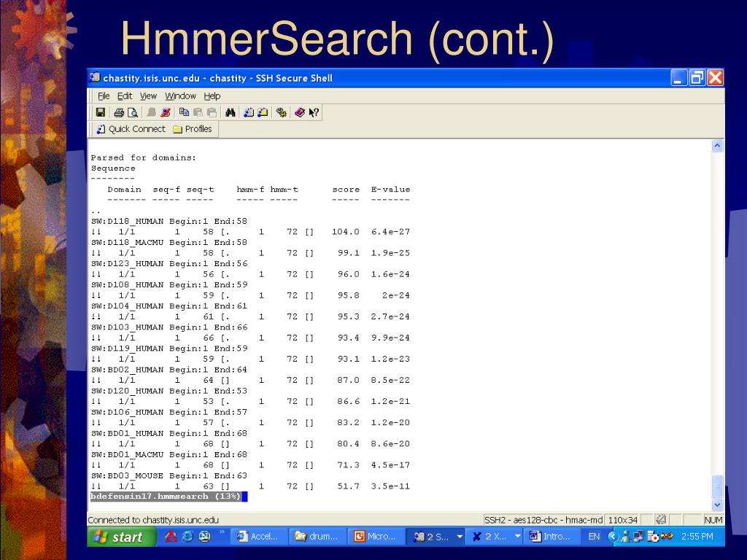Click the Quick Connect button

[x=131, y=129]
